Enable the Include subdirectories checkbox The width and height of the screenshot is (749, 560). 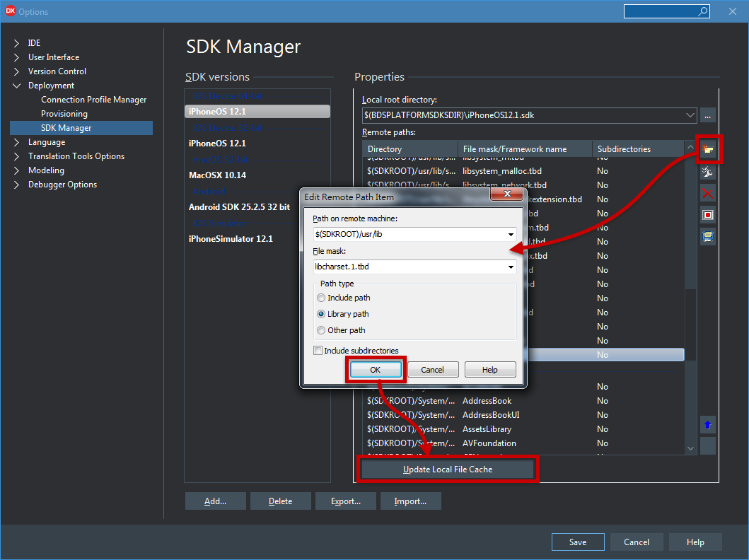click(x=318, y=351)
